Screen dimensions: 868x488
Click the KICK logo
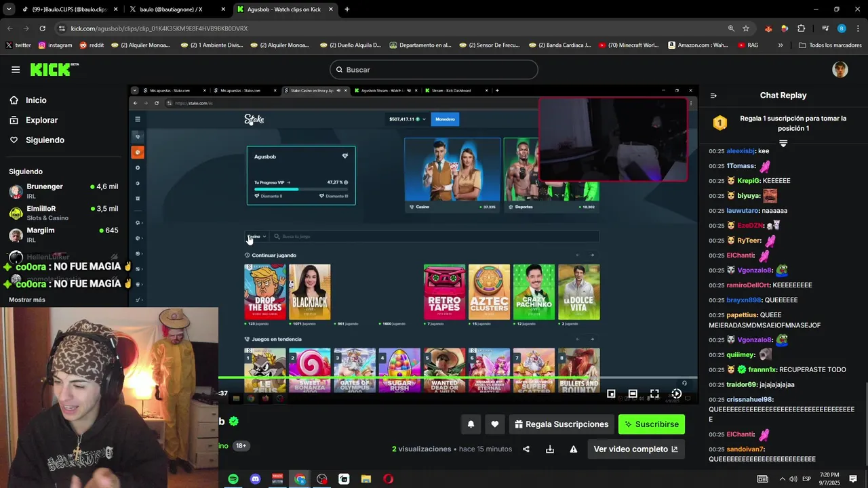(54, 69)
